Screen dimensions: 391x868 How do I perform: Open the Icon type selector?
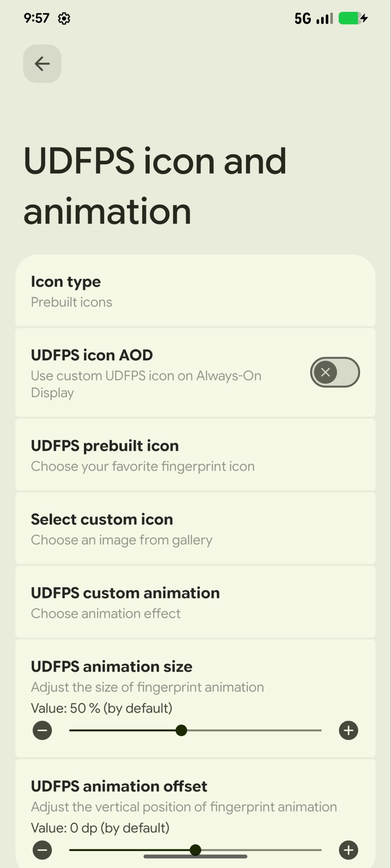tap(195, 291)
